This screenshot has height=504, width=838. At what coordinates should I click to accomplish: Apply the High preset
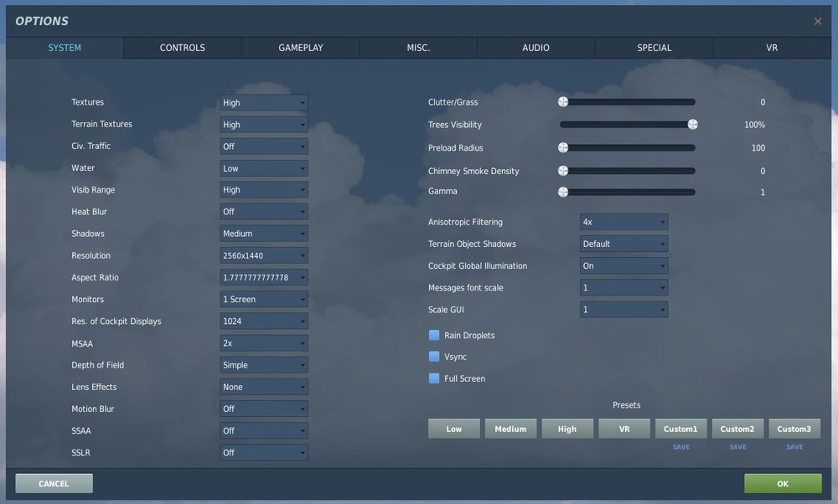pyautogui.click(x=567, y=429)
